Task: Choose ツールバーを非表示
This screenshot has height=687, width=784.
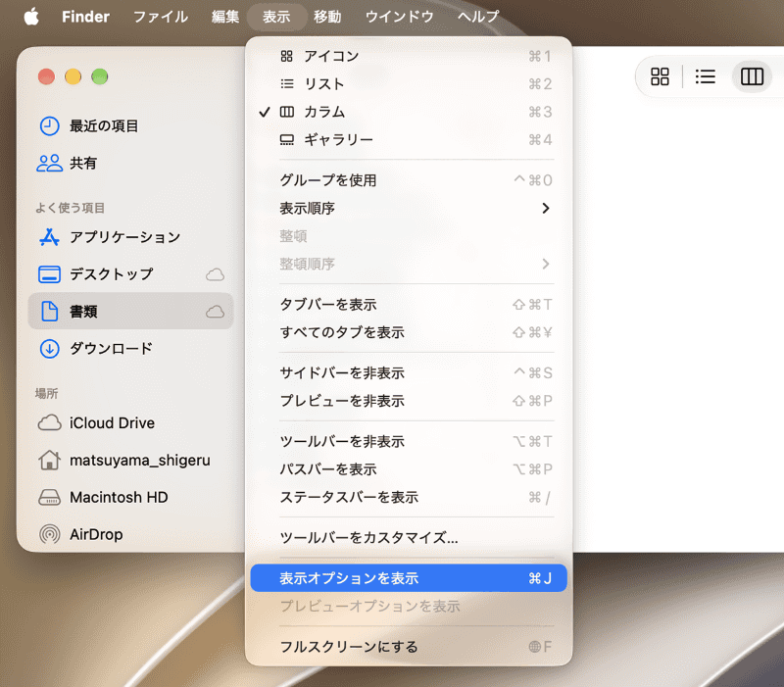Action: (409, 441)
